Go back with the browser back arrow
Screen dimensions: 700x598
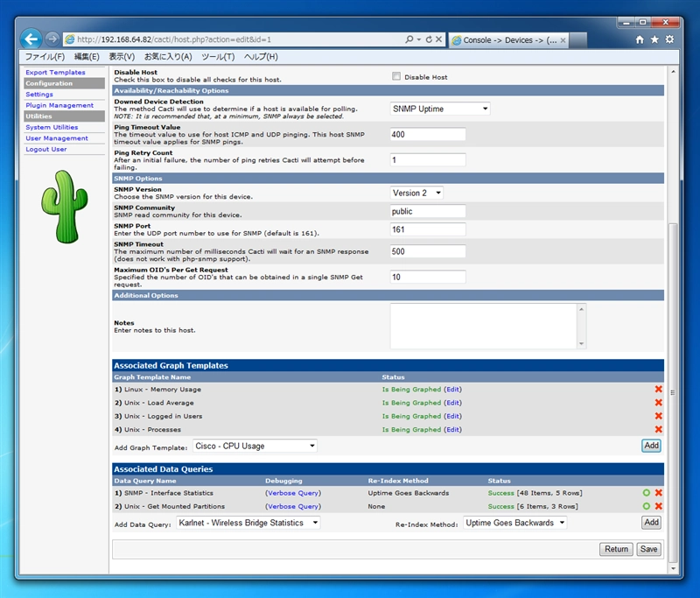31,39
